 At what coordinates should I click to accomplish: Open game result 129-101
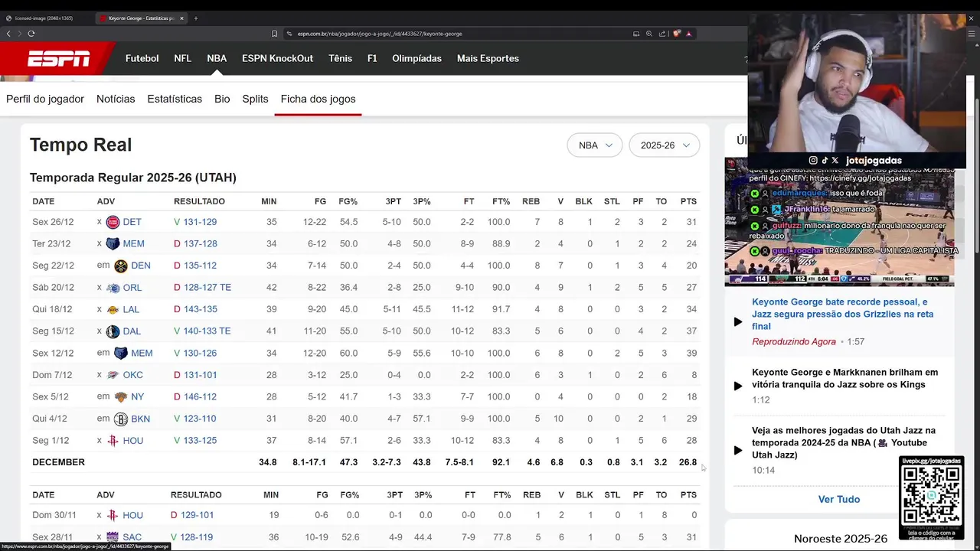(x=197, y=515)
